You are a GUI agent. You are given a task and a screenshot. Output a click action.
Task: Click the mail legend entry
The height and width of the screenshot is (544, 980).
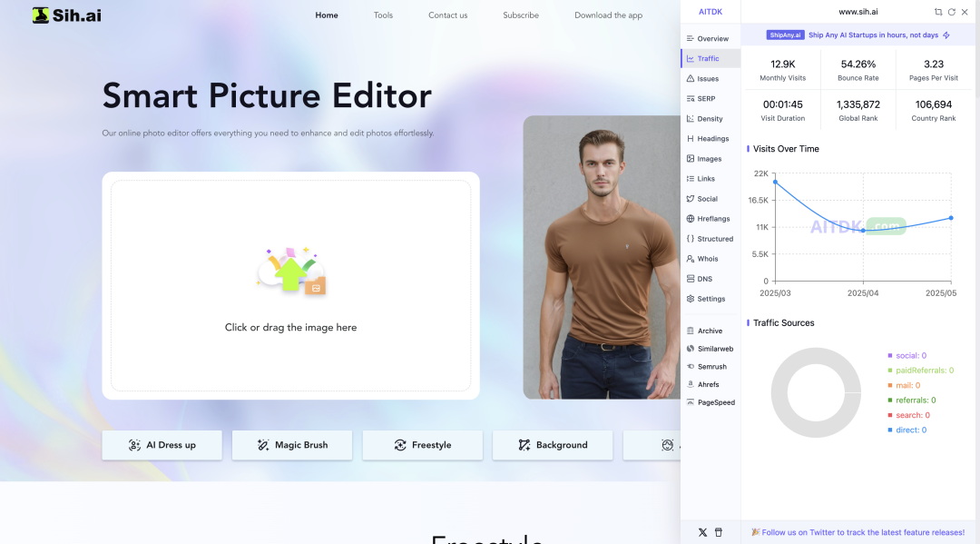click(904, 386)
